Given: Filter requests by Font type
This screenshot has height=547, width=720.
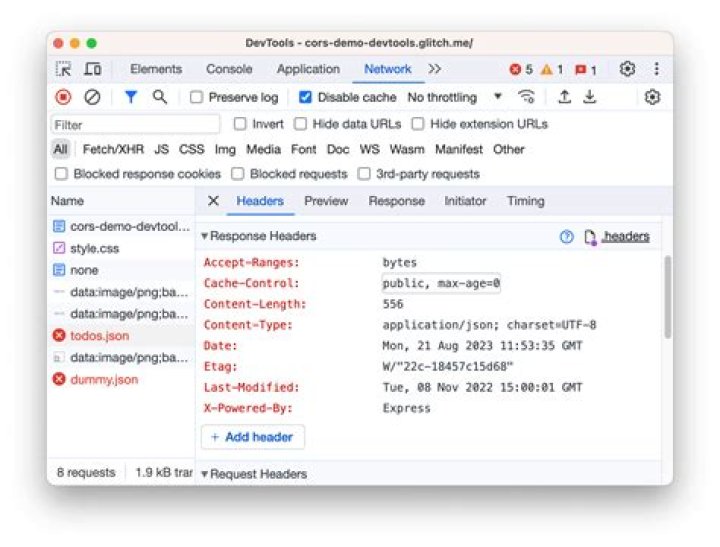Looking at the screenshot, I should 304,149.
